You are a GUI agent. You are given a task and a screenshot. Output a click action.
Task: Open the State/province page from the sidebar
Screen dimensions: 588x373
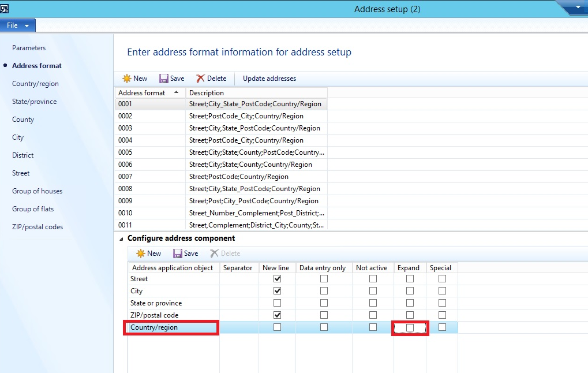[x=33, y=101]
